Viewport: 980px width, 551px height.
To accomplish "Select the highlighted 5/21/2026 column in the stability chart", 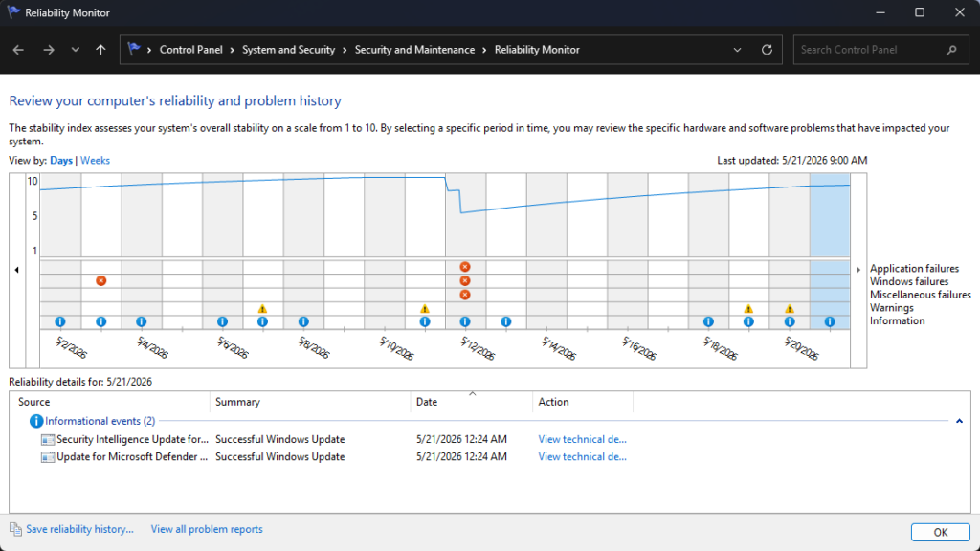I will 830,215.
